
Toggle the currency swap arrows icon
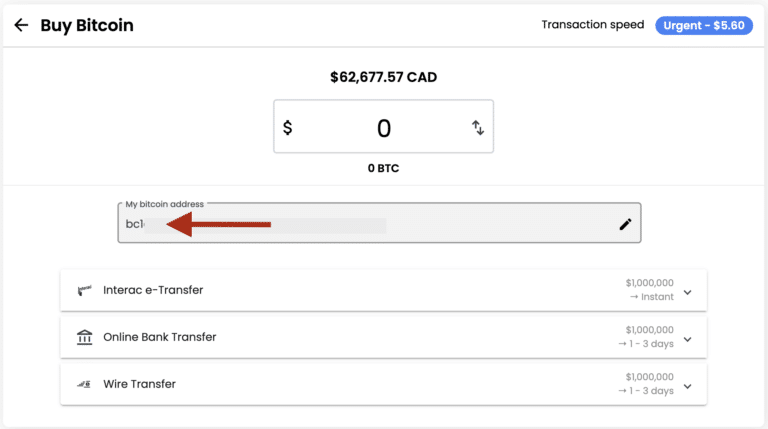pyautogui.click(x=477, y=127)
